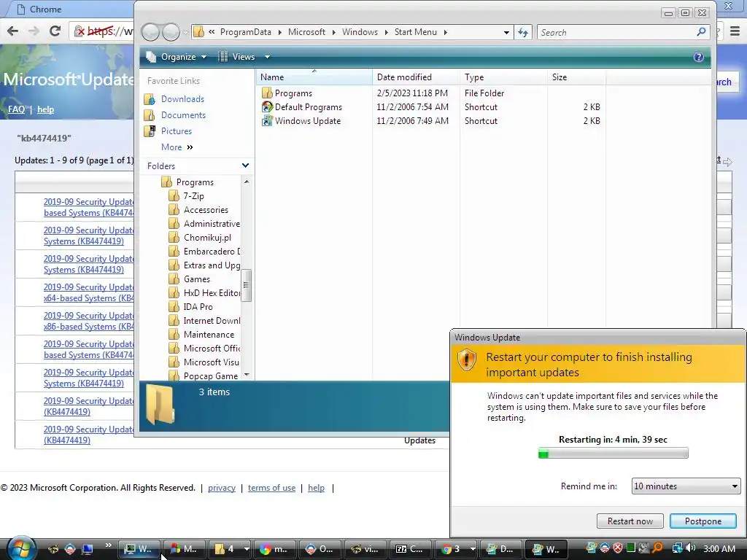This screenshot has height=560, width=747.
Task: Click the restart countdown progress bar
Action: pyautogui.click(x=613, y=454)
